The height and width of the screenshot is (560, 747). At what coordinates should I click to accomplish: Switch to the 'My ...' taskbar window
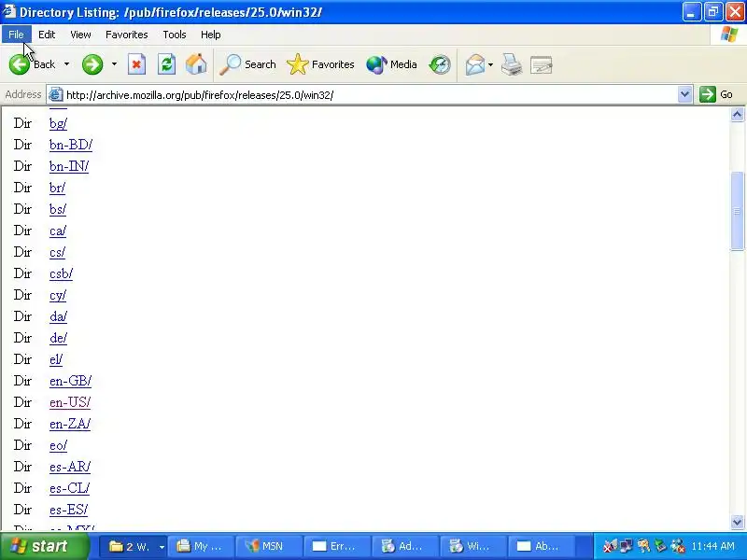tap(200, 546)
